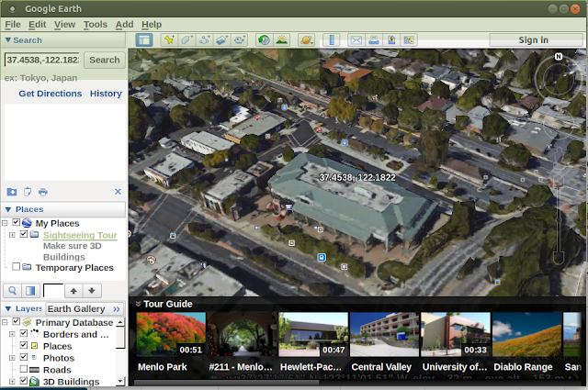Click the print icon under search results
This screenshot has width=588, height=390.
pos(43,192)
